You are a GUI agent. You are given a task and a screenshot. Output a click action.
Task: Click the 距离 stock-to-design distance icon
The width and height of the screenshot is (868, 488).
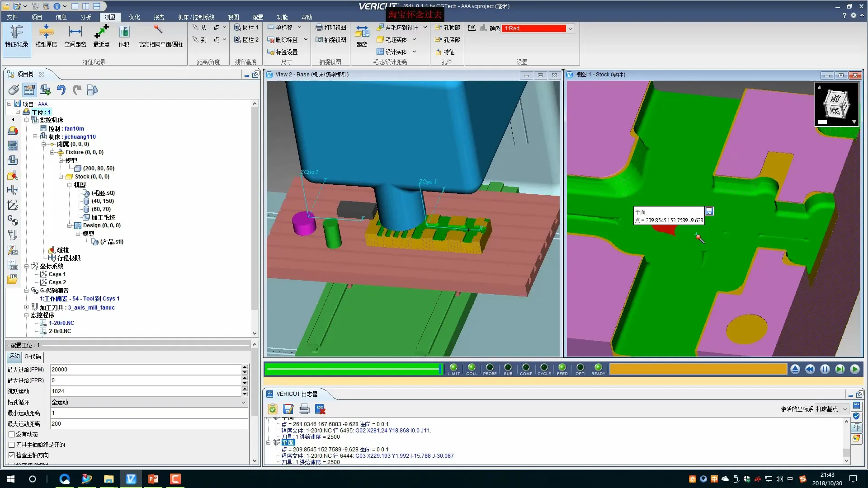362,36
